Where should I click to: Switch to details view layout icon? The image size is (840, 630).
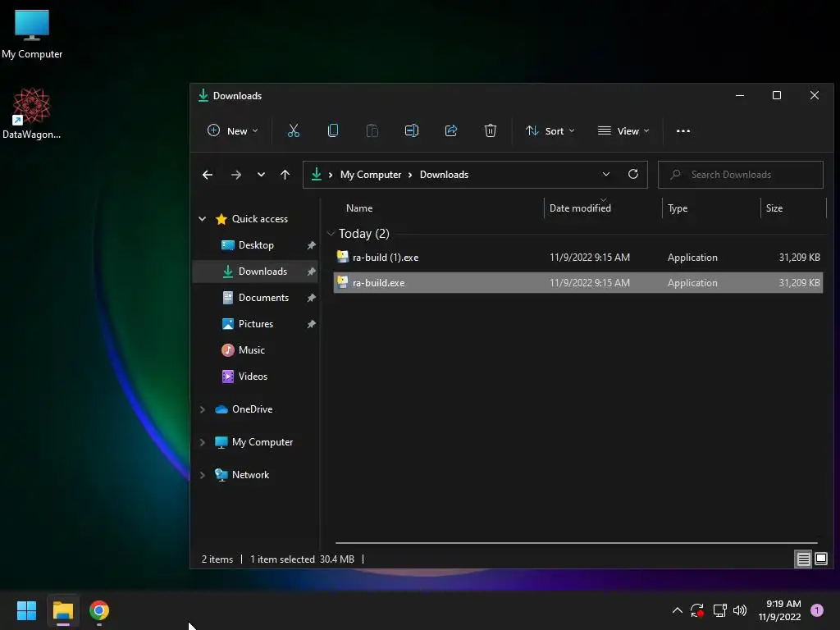tap(803, 559)
